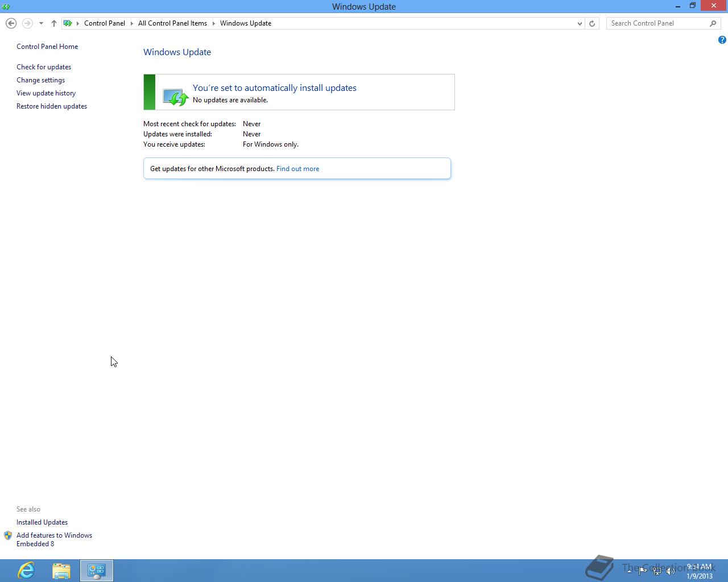This screenshot has width=728, height=582.
Task: Click 'Most recent check for updates:' label
Action: coord(189,124)
